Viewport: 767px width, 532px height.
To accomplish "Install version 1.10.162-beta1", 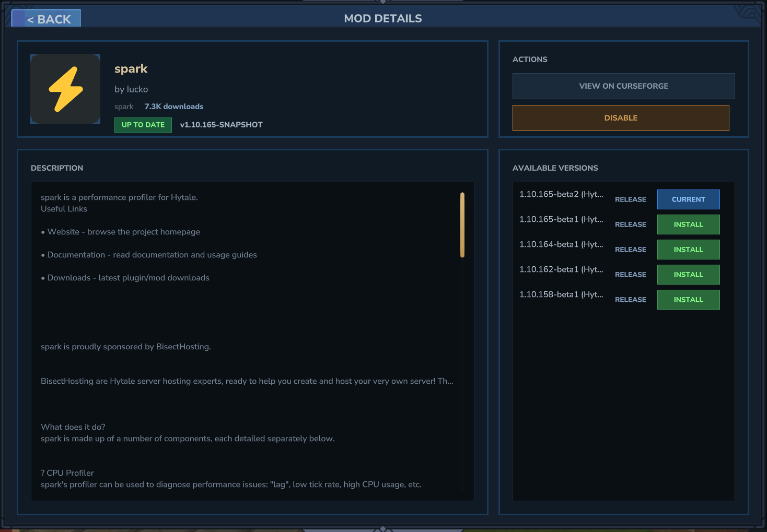I will click(688, 275).
